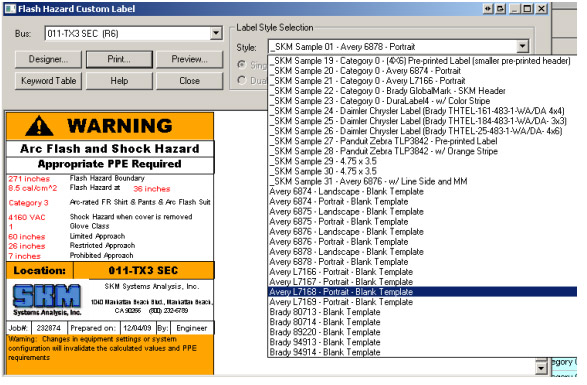Viewport: 587px width, 385px height.
Task: Click the Help button
Action: coord(119,81)
